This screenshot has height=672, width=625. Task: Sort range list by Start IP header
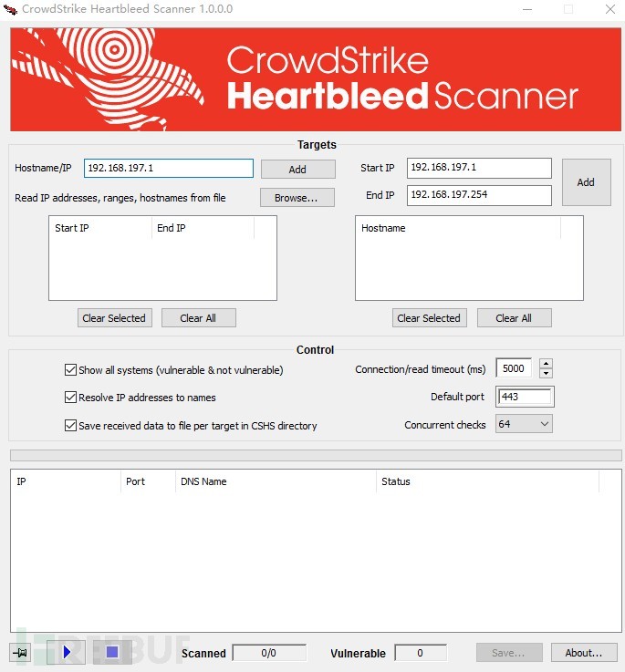[x=100, y=228]
